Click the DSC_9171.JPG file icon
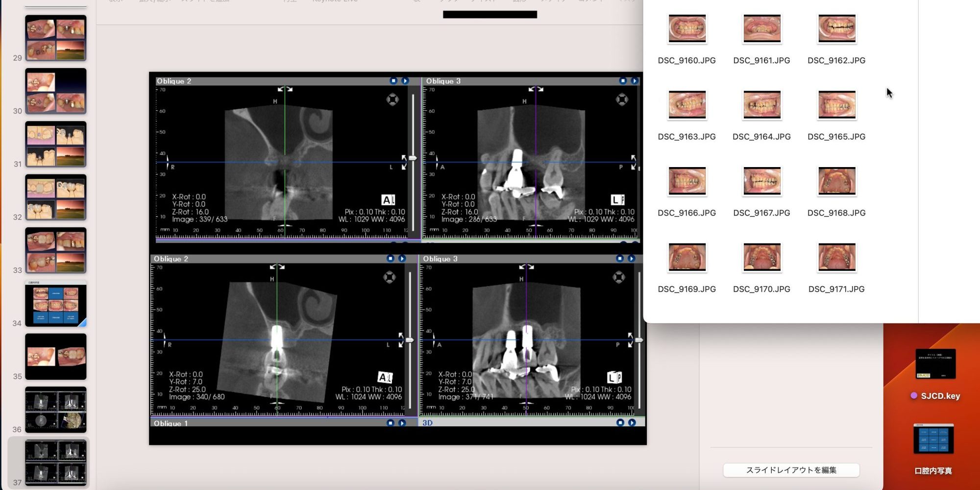Viewport: 980px width, 490px height. click(x=836, y=257)
